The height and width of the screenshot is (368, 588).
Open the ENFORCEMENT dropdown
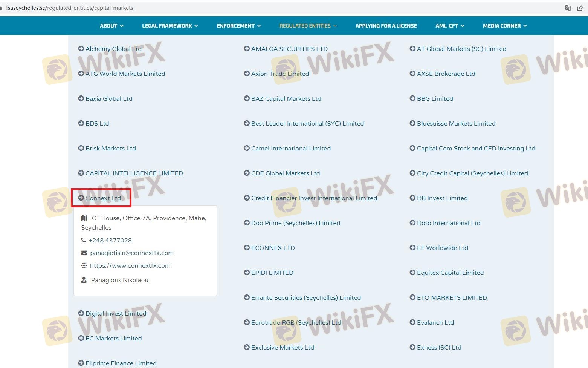[239, 26]
